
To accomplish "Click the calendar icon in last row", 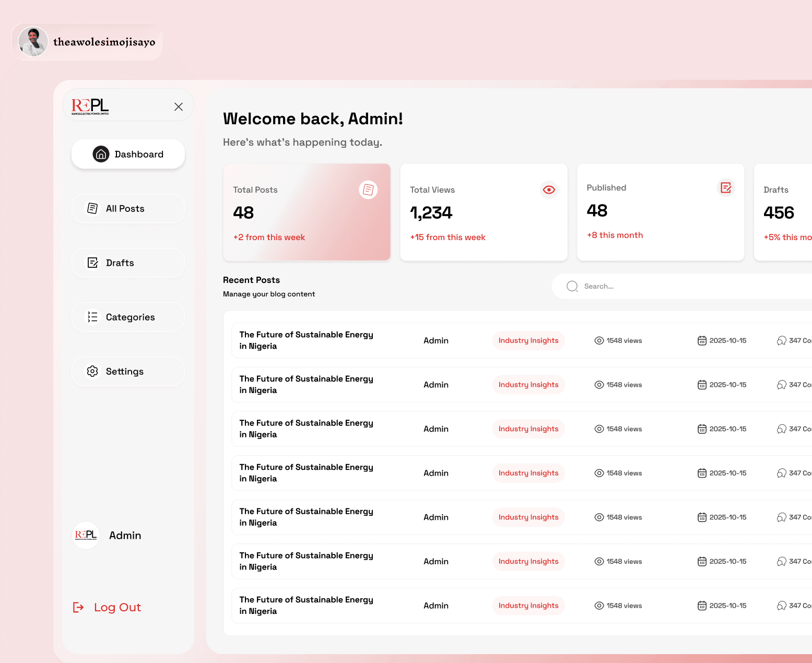I will [x=702, y=606].
